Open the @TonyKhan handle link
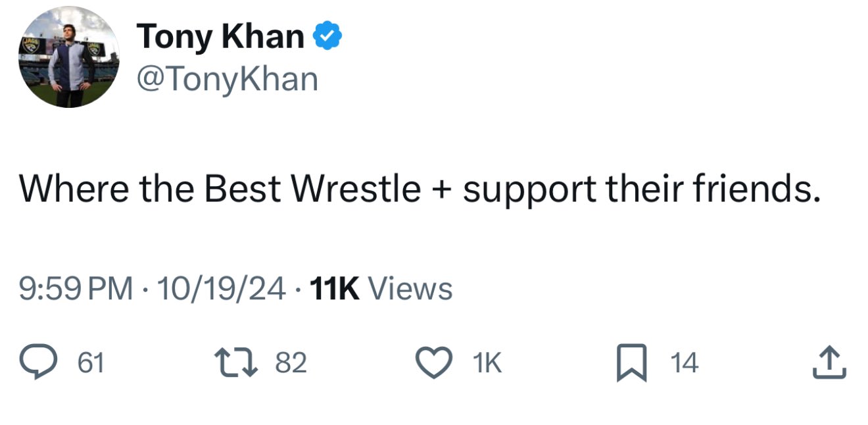 tap(227, 80)
